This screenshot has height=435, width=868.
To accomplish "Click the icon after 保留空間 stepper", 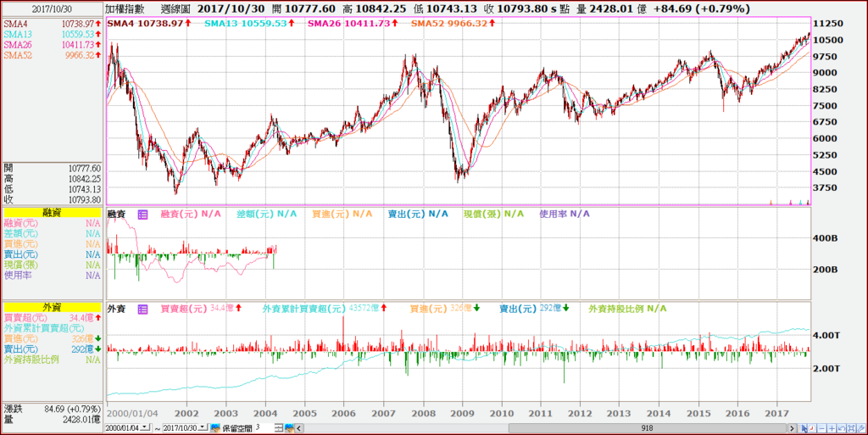I will 290,428.
